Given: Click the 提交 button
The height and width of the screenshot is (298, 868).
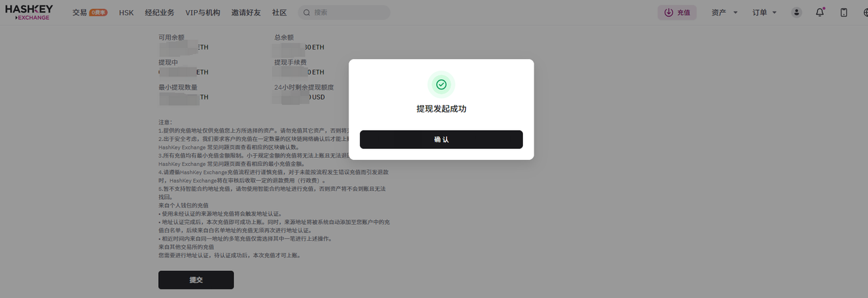Looking at the screenshot, I should point(196,280).
